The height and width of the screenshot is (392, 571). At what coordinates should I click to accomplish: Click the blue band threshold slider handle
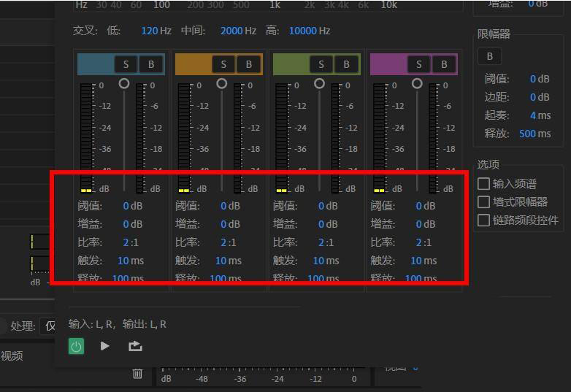click(x=124, y=84)
